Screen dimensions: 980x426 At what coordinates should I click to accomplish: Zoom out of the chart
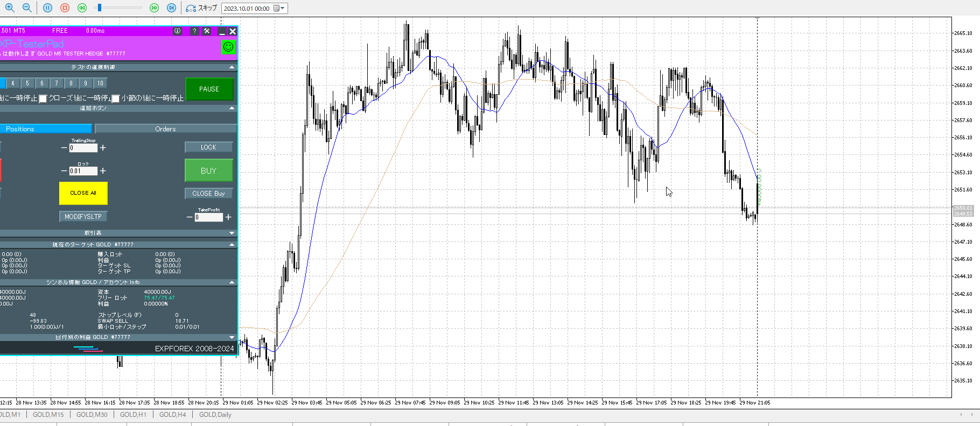(26, 8)
